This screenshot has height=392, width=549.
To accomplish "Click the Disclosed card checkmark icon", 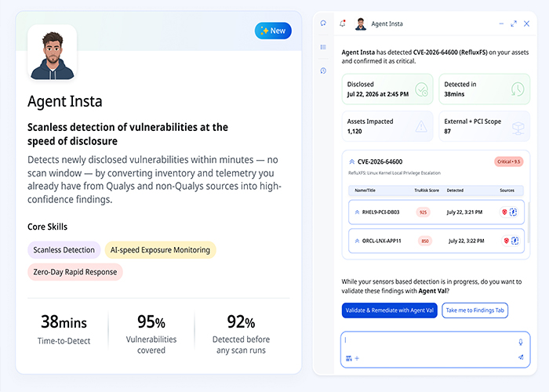I will (421, 89).
